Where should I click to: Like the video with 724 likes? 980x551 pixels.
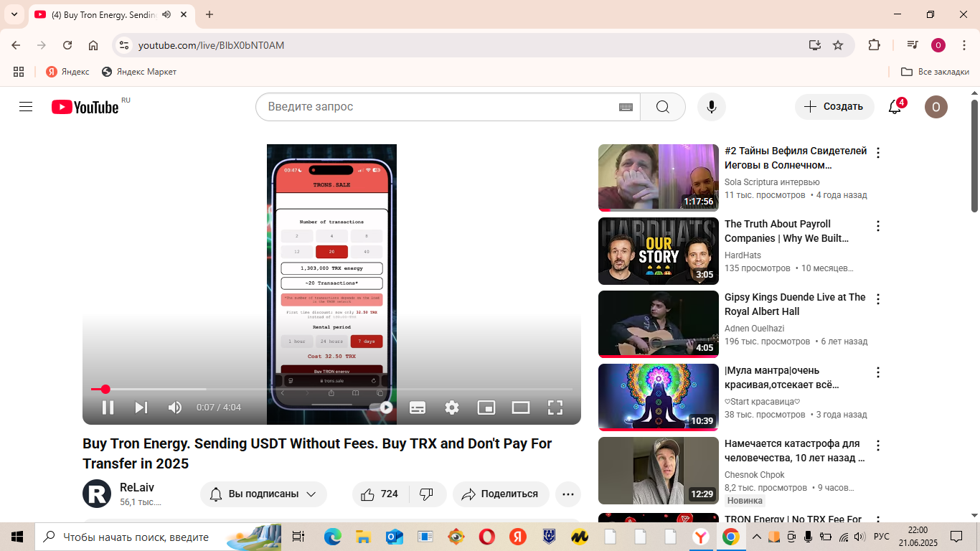coord(380,494)
